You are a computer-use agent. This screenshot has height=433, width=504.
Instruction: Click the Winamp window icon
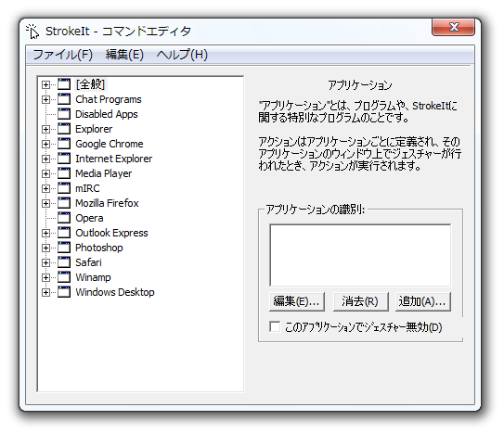coord(64,277)
